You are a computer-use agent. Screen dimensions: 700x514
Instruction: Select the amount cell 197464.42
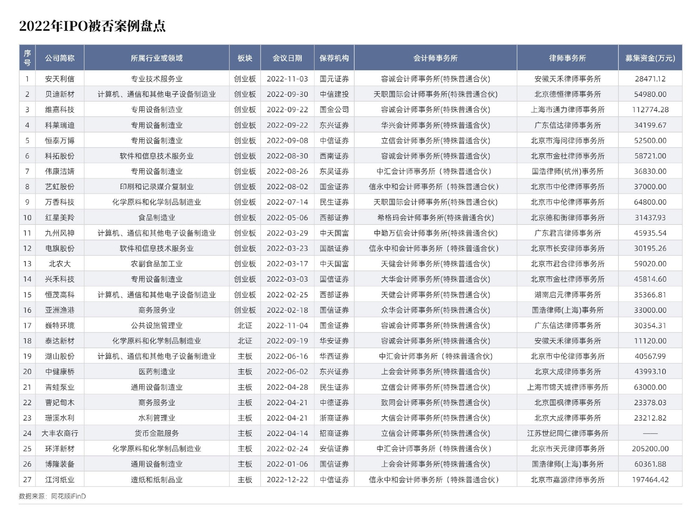coord(650,480)
